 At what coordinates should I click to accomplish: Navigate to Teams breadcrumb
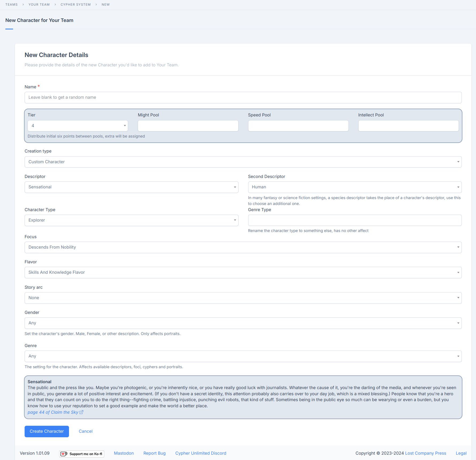tap(11, 5)
